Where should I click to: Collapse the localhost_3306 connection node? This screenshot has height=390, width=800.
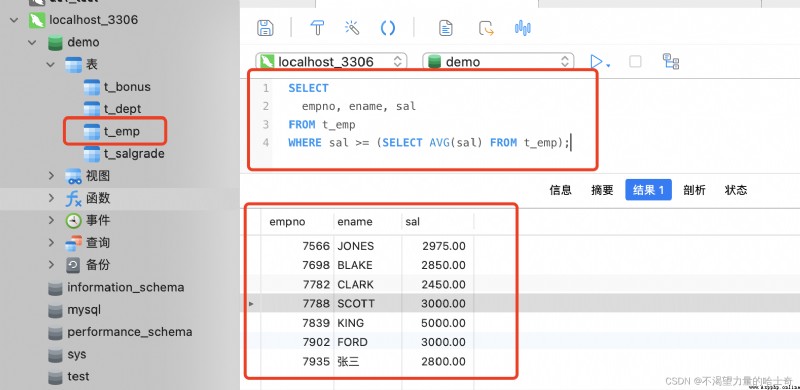coord(14,20)
